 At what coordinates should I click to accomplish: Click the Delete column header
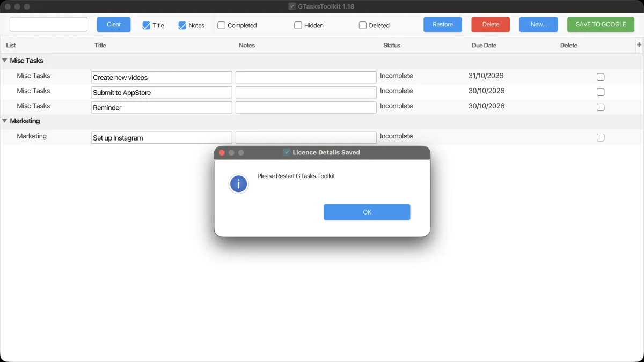pos(569,46)
